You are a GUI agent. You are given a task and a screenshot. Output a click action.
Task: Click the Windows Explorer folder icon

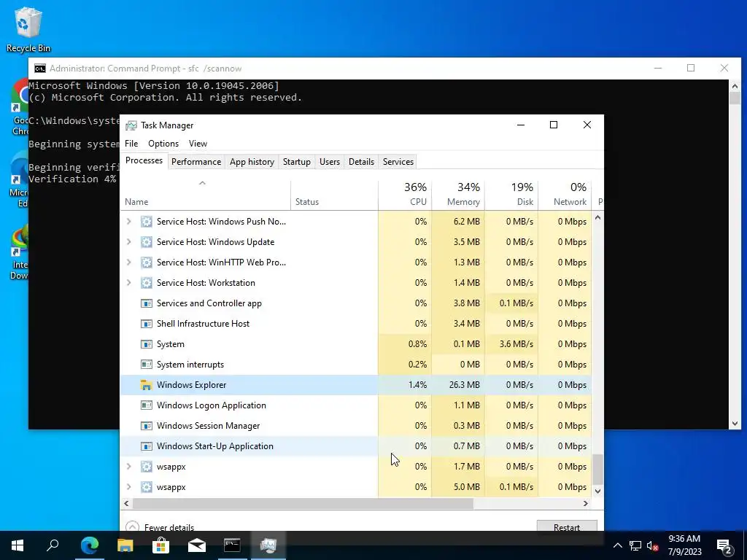146,385
